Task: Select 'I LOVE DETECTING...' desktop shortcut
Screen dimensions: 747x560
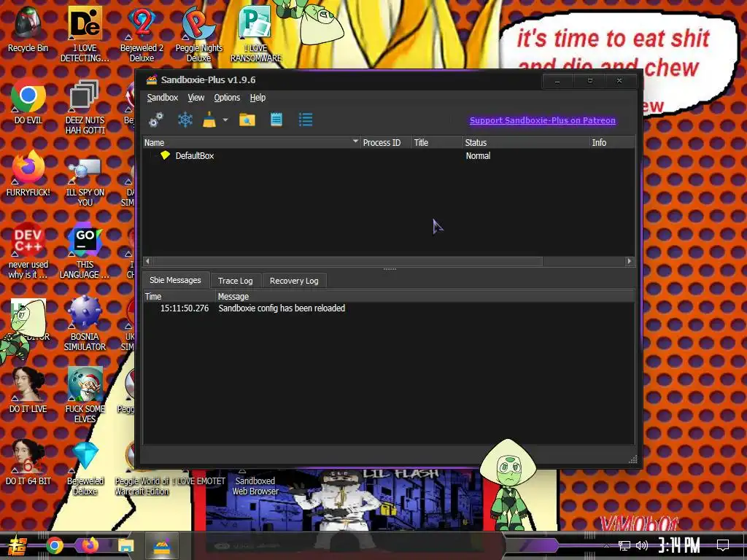Action: 85,34
